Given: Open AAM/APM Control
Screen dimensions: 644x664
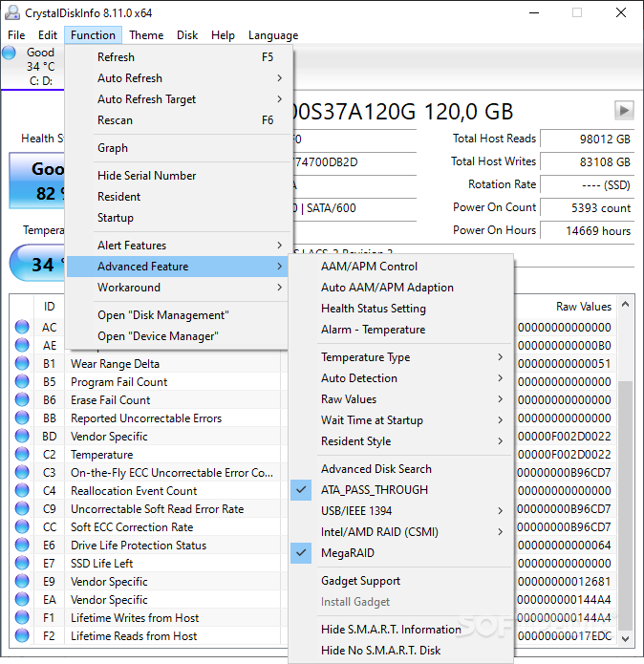Looking at the screenshot, I should pyautogui.click(x=401, y=267).
